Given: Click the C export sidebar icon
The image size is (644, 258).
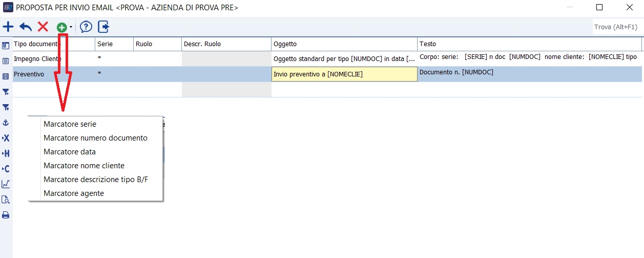Looking at the screenshot, I should click(6, 169).
